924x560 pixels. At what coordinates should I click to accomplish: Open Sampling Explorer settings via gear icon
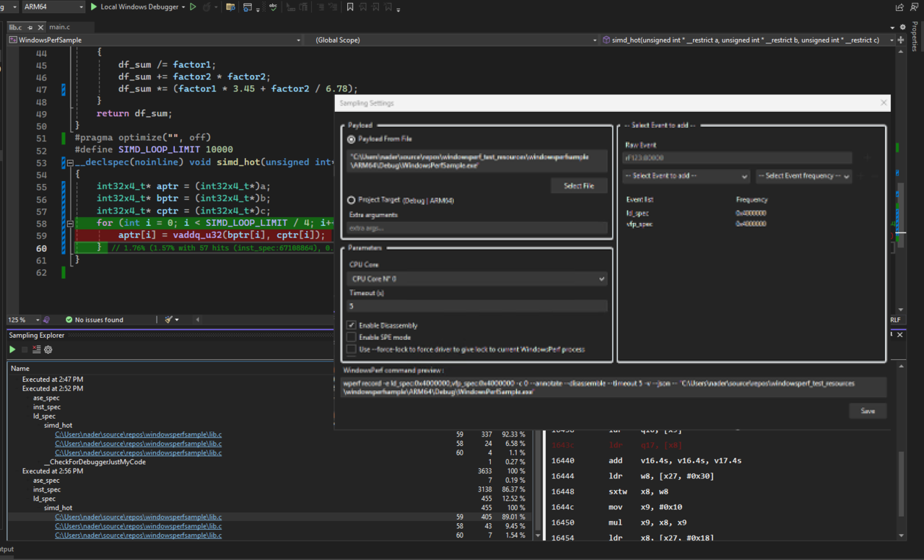click(x=48, y=349)
